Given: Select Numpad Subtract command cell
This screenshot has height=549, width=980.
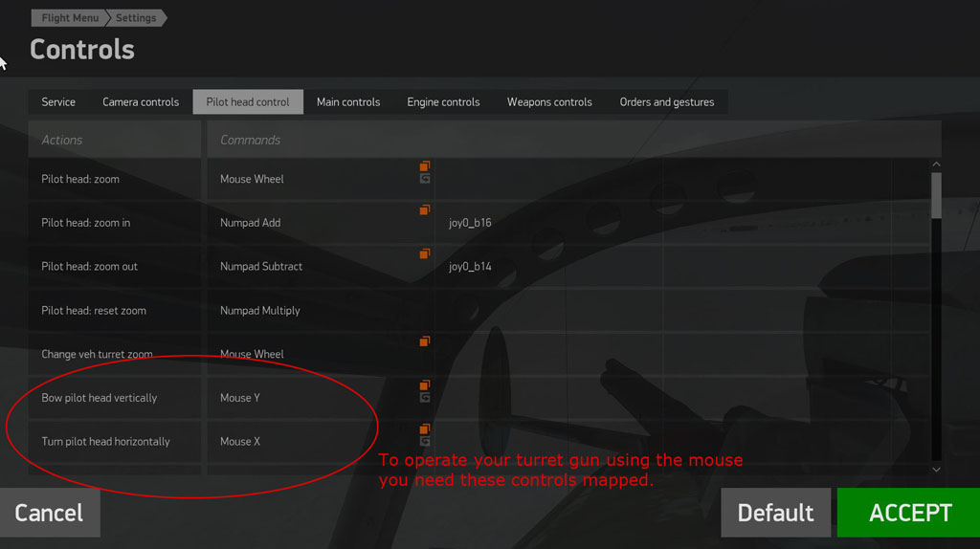Looking at the screenshot, I should pos(321,266).
